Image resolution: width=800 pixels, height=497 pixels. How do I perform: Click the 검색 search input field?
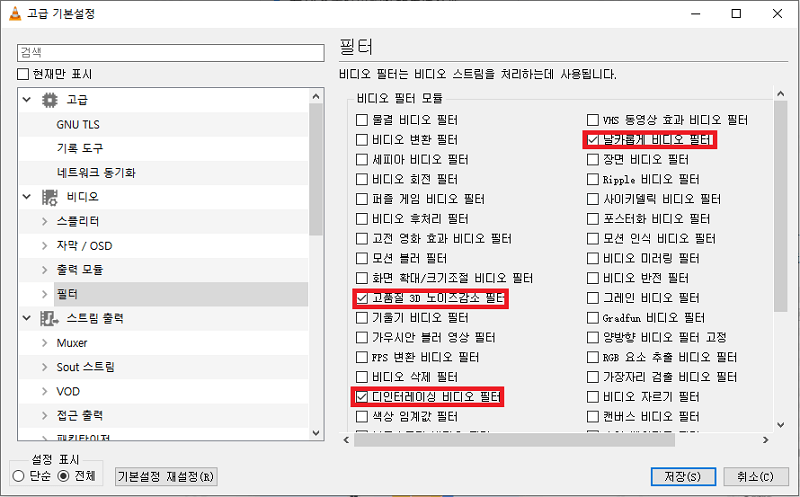pos(170,53)
